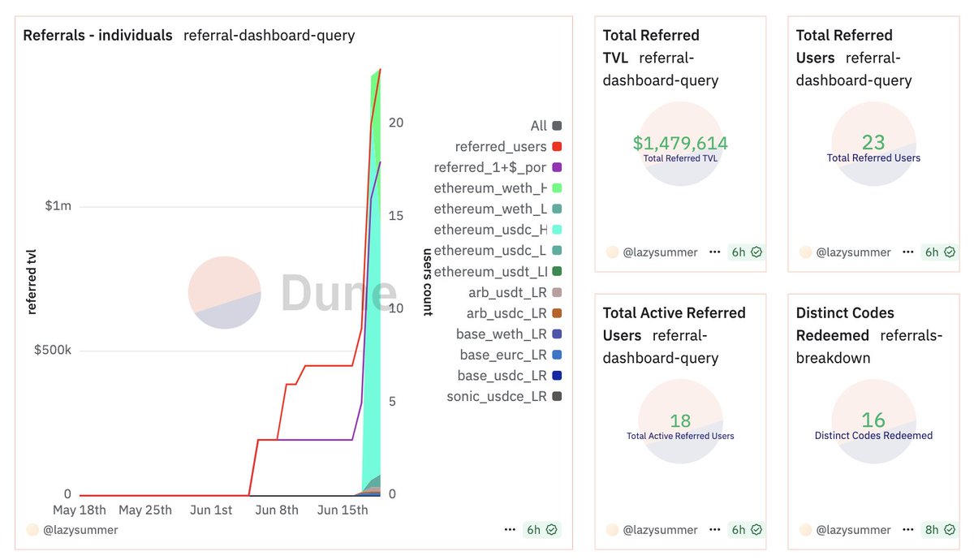Open three-dot menu on Total Active Referred Users

pos(714,530)
